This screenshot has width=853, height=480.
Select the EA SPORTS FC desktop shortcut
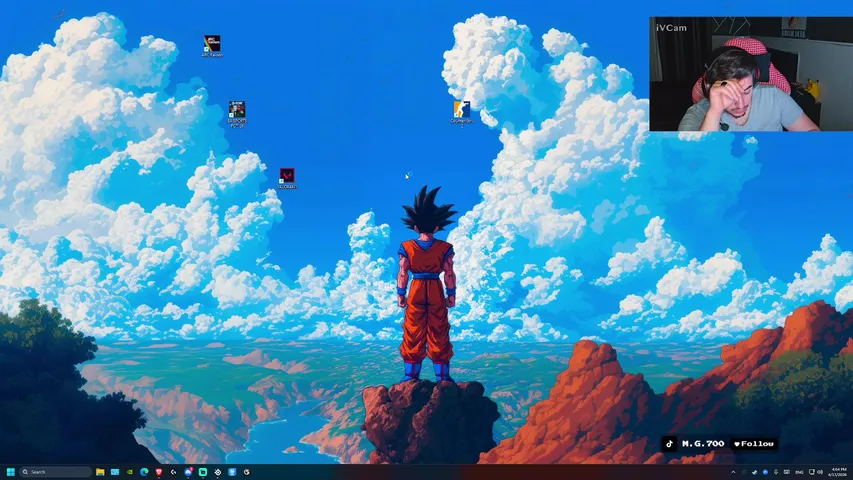click(237, 114)
